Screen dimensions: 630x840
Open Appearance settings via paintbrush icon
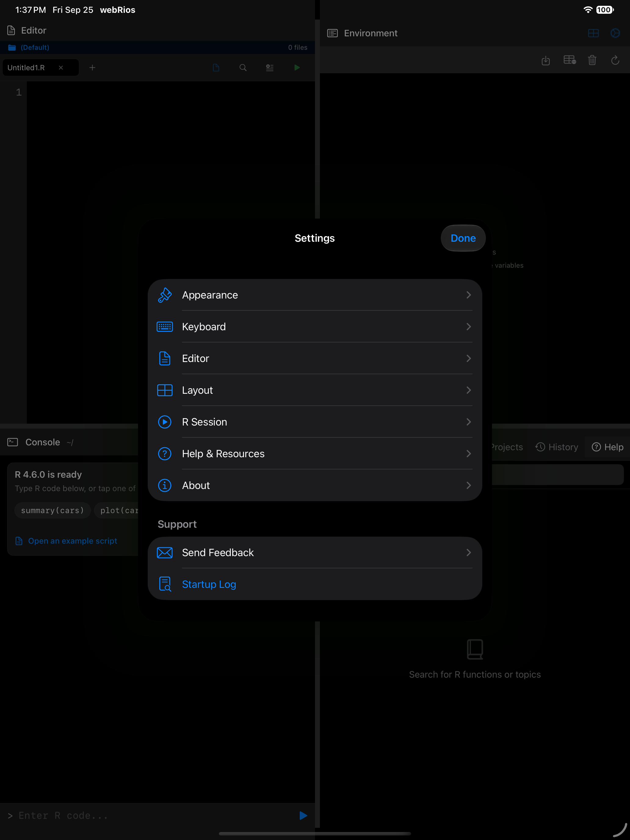[x=165, y=295]
